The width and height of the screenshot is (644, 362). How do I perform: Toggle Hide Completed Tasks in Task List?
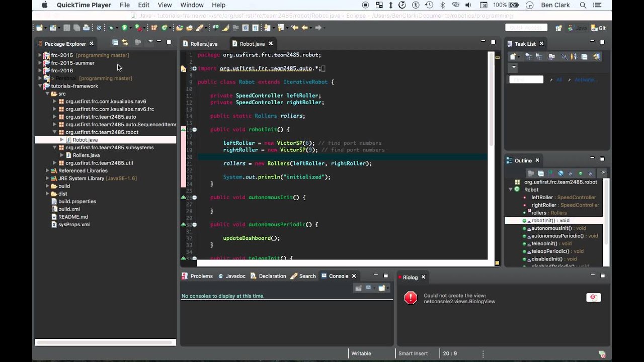565,56
